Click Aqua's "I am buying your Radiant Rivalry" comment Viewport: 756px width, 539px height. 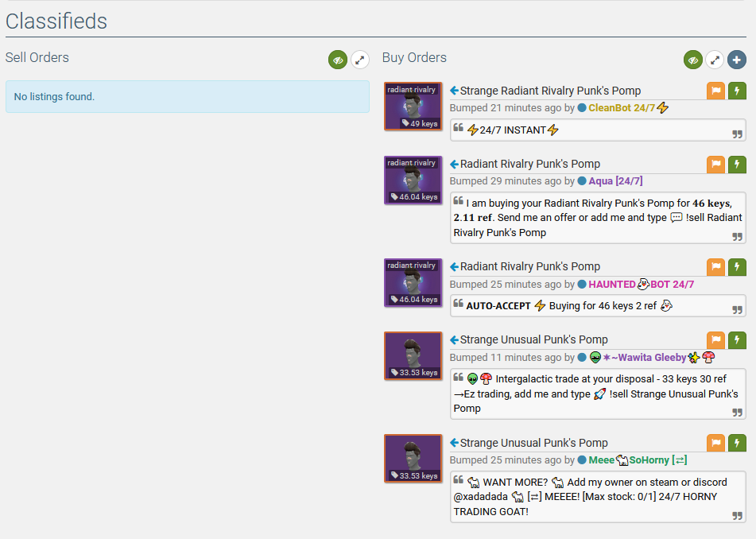click(597, 218)
